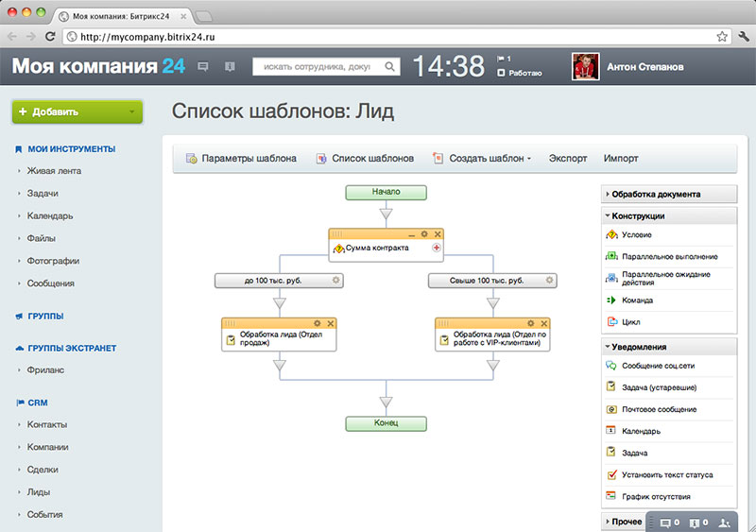Select График отсутствия activity

[x=647, y=496]
